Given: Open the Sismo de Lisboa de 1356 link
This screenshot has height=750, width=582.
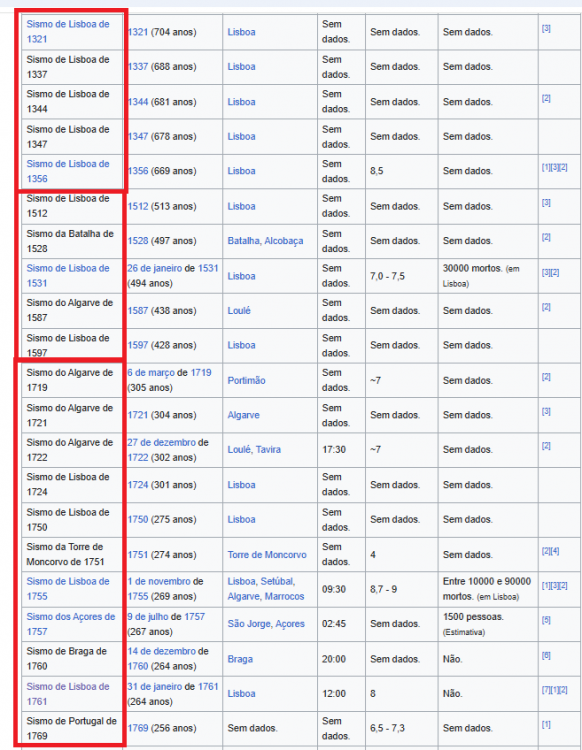Looking at the screenshot, I should [x=67, y=171].
